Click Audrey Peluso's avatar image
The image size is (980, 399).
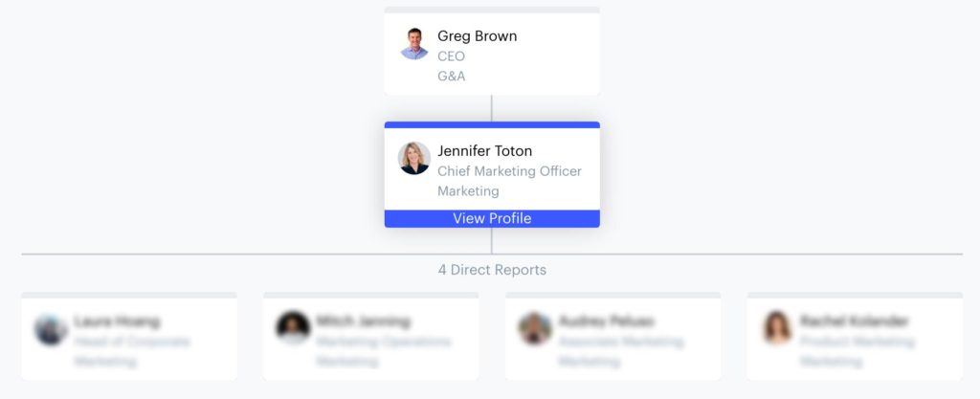tap(535, 328)
